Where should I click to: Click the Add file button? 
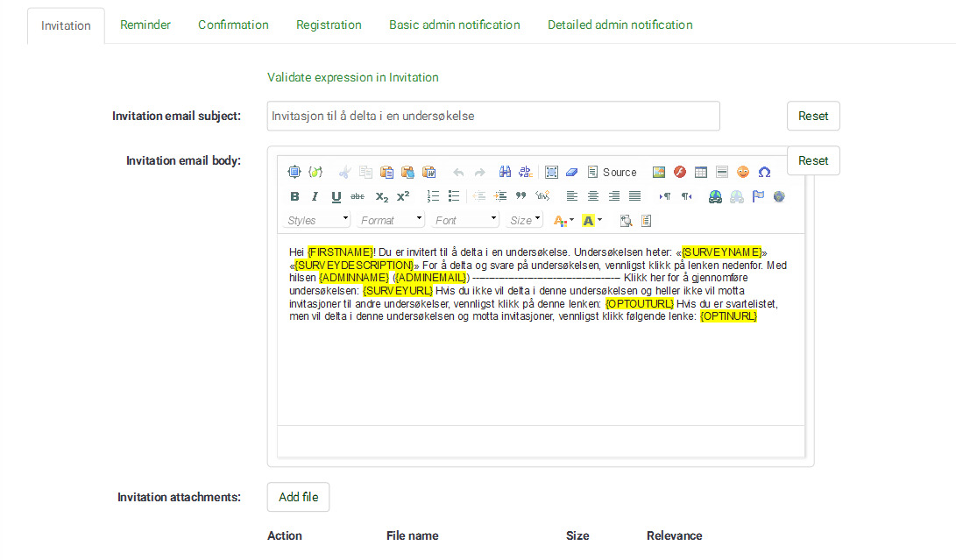(x=298, y=498)
